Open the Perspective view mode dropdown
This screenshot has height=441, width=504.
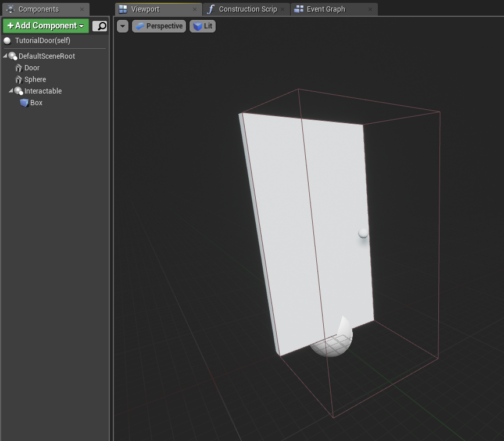159,26
